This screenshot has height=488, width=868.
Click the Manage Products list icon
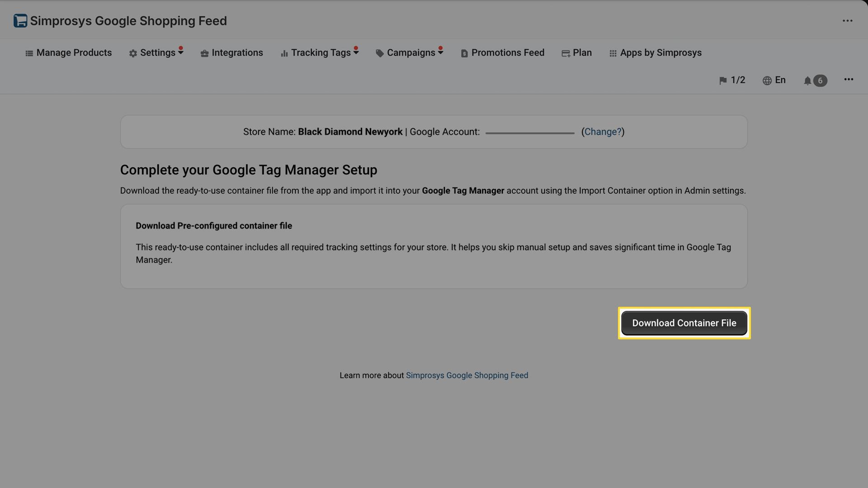coord(28,53)
